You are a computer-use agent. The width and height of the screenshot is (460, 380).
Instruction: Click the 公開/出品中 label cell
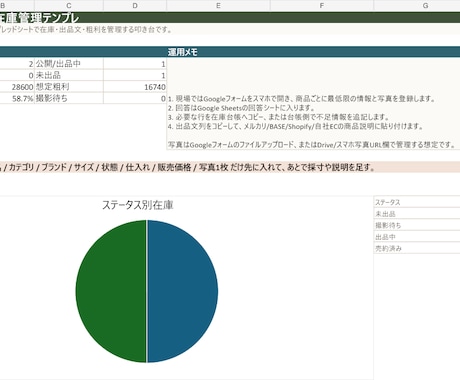[x=69, y=64]
